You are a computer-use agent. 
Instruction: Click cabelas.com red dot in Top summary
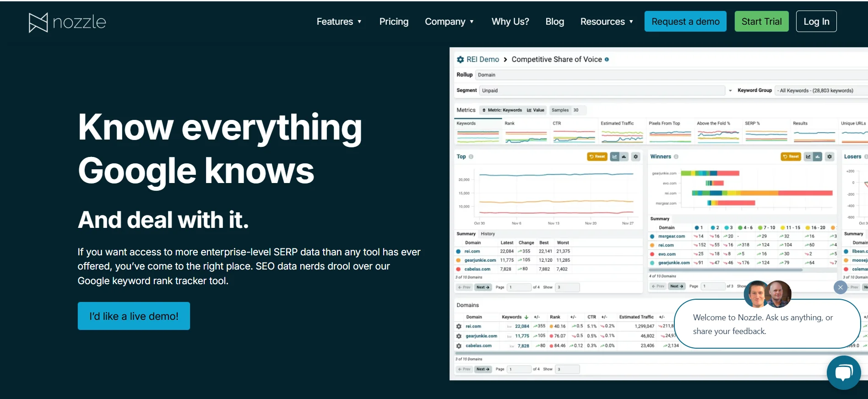click(458, 269)
